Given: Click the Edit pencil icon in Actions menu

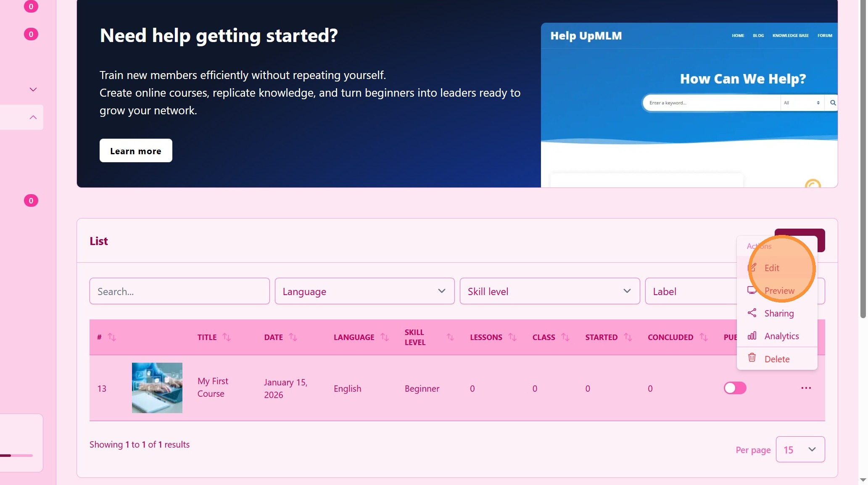Looking at the screenshot, I should 752,268.
